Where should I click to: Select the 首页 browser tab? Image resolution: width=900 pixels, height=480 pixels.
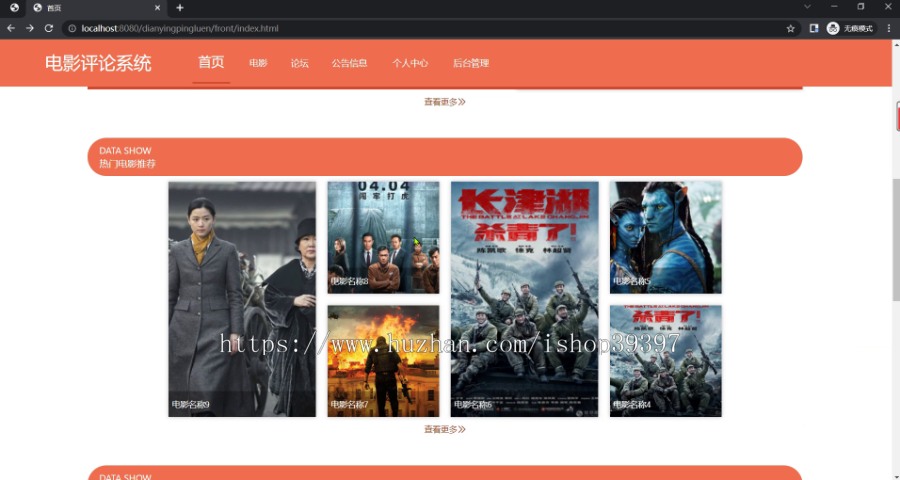coord(96,8)
